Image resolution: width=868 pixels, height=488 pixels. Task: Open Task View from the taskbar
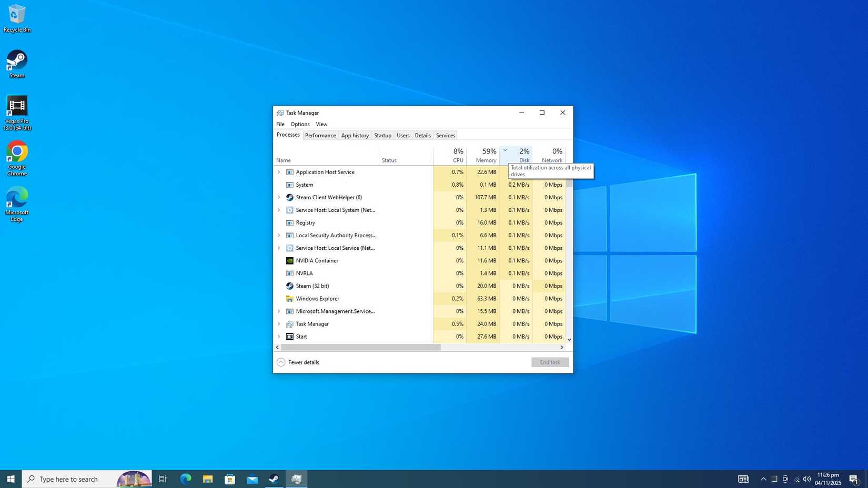[x=162, y=479]
